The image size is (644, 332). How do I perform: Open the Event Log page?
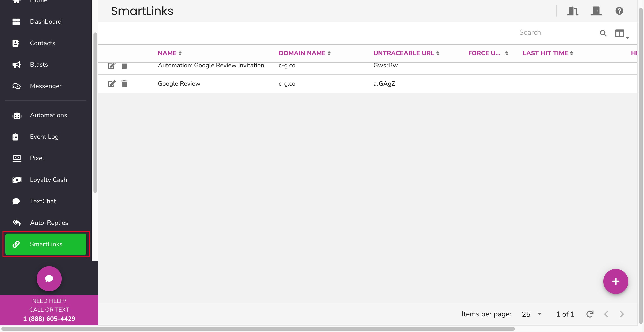pos(46,137)
